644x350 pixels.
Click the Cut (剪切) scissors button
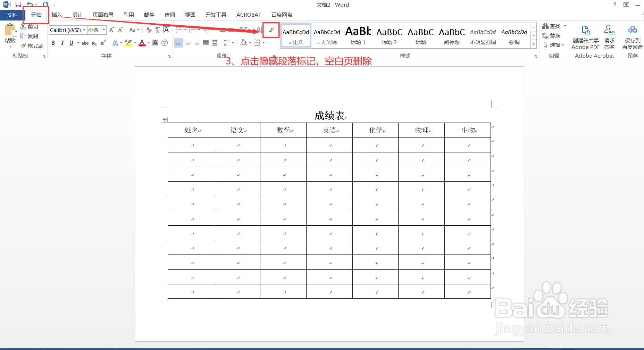point(29,27)
